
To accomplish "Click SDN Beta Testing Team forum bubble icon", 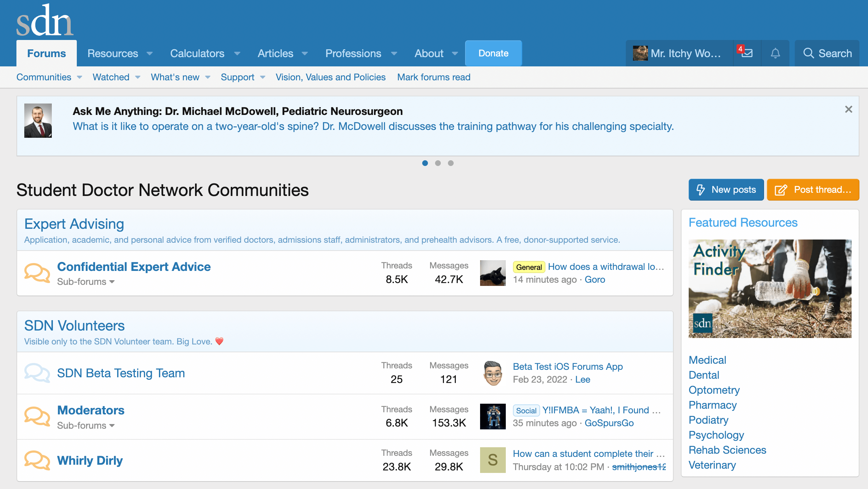I will tap(37, 373).
